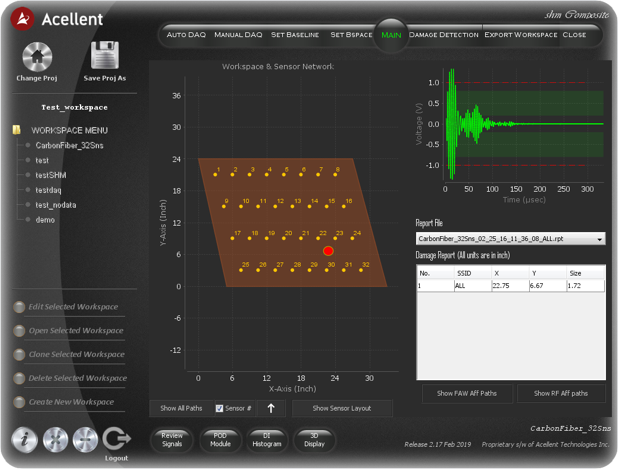Click Close in the top bar
Screen dimensions: 624x469
(574, 35)
